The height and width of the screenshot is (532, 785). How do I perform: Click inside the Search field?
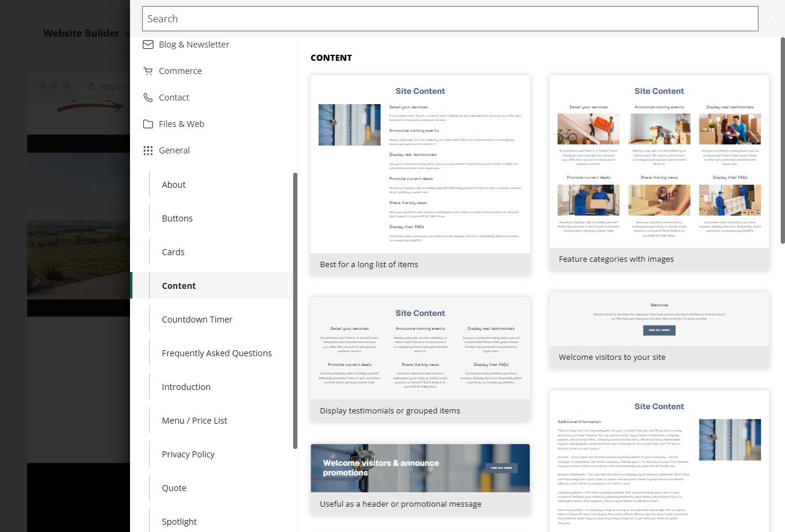pyautogui.click(x=450, y=19)
